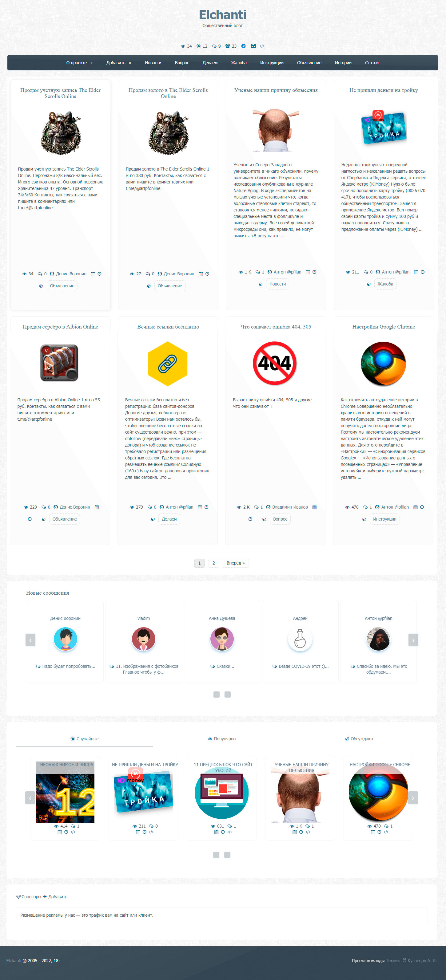Select page 1 in pagination
The width and height of the screenshot is (446, 980).
tap(200, 563)
